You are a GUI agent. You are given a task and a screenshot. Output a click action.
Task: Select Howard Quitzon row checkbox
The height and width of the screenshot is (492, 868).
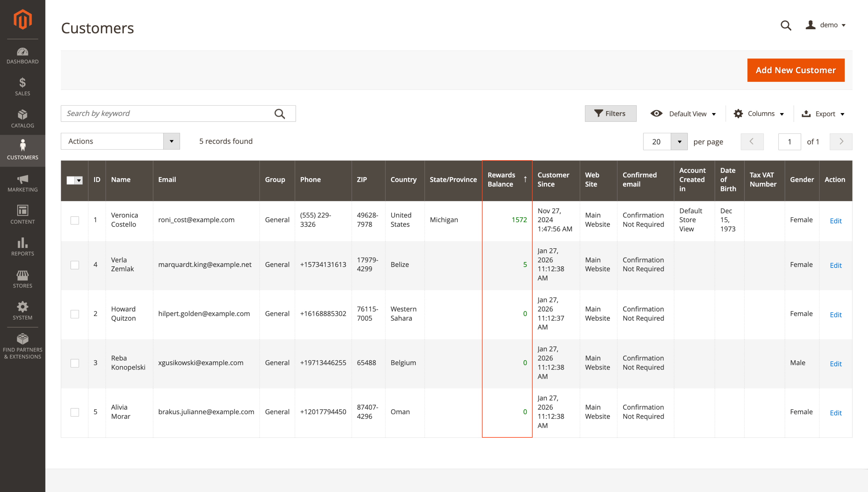tap(74, 314)
